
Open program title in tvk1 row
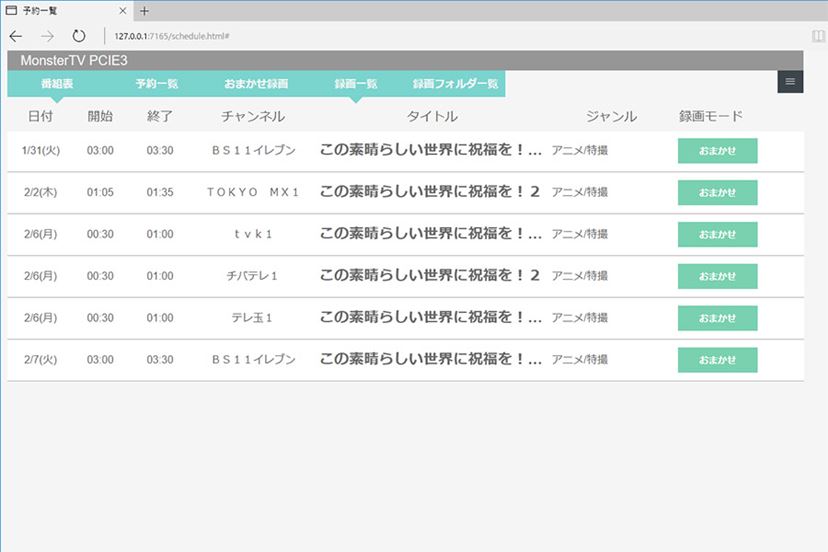(x=431, y=233)
